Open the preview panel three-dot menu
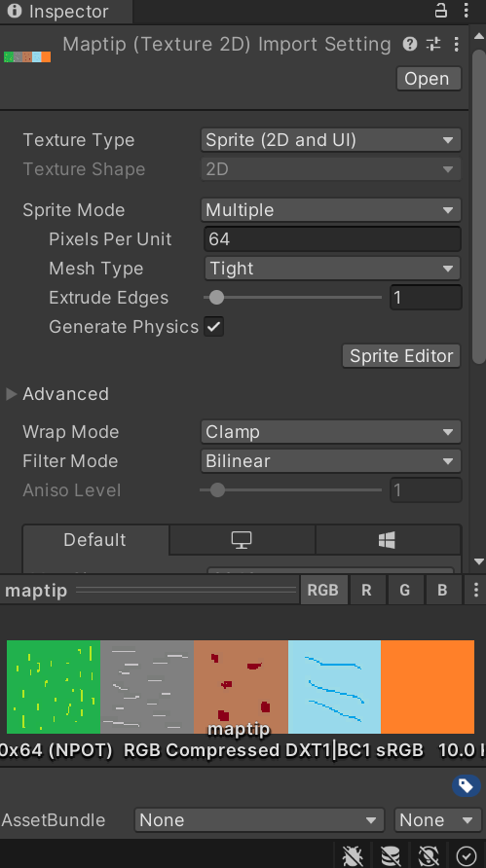Viewport: 486px width, 868px height. point(476,590)
